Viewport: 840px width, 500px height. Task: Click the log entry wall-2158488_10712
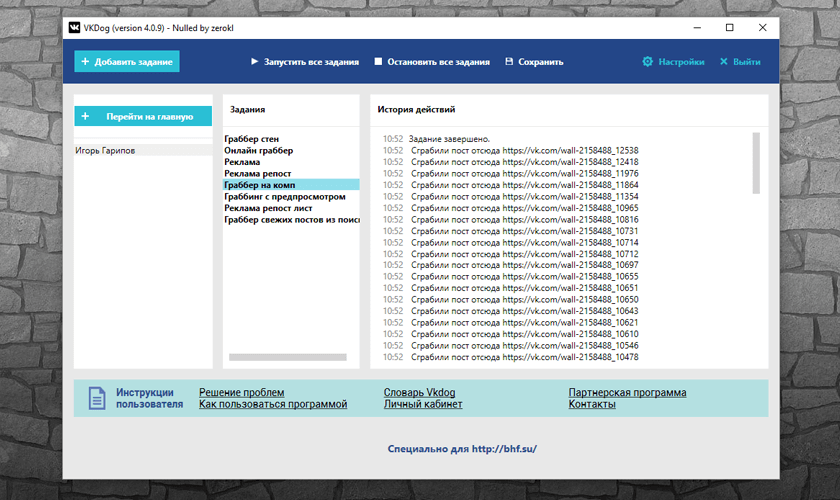coord(511,254)
